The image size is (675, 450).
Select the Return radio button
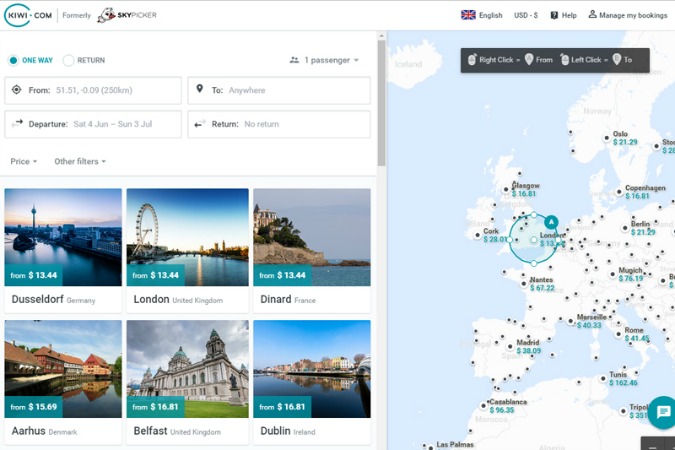click(x=68, y=60)
